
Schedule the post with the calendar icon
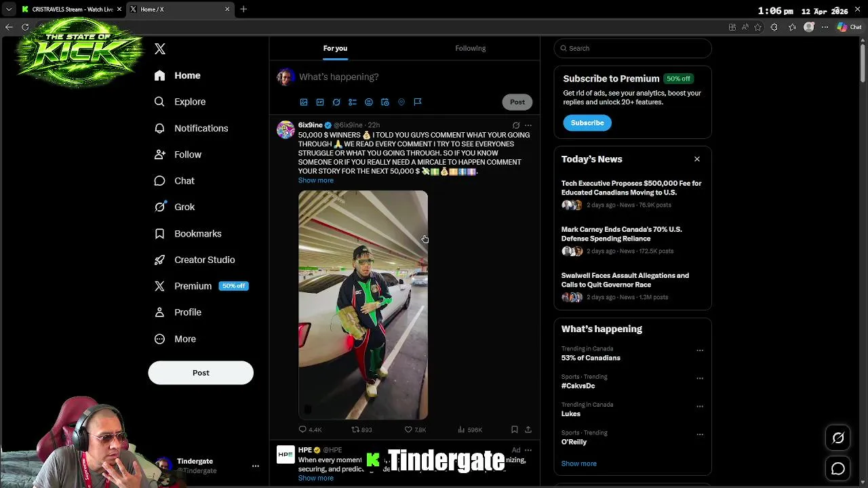pos(385,102)
